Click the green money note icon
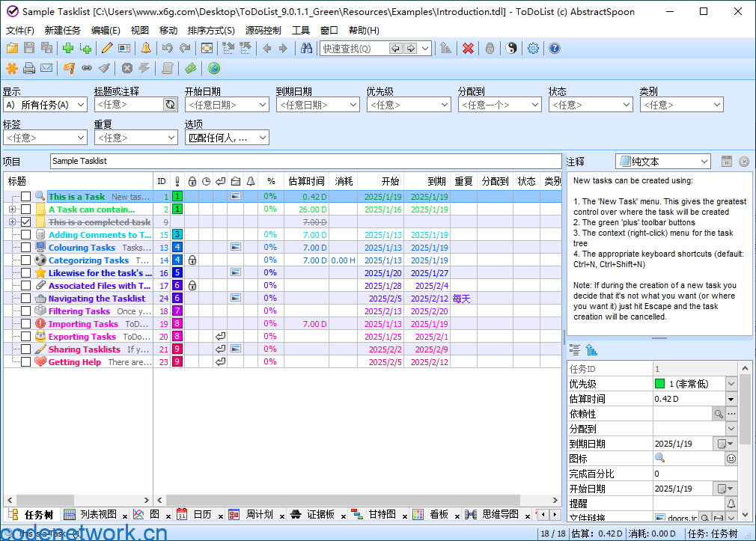This screenshot has width=756, height=541. [190, 69]
